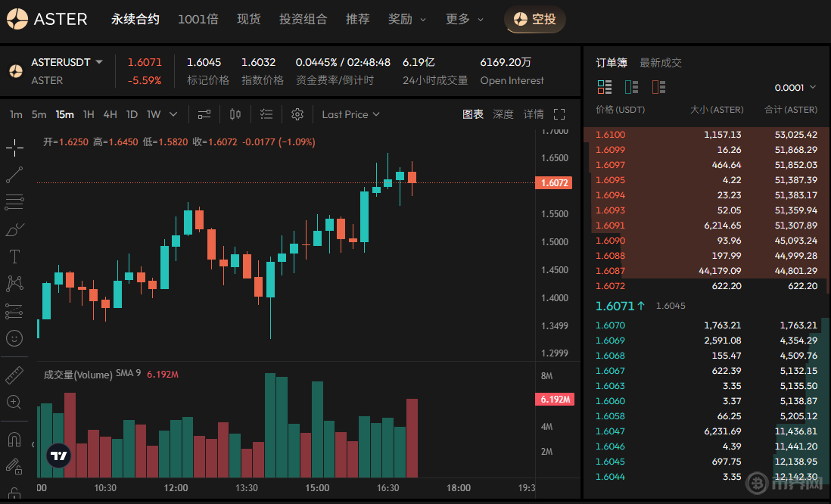Click the zoom-in magnifier tool
This screenshot has width=831, height=504.
pyautogui.click(x=14, y=402)
